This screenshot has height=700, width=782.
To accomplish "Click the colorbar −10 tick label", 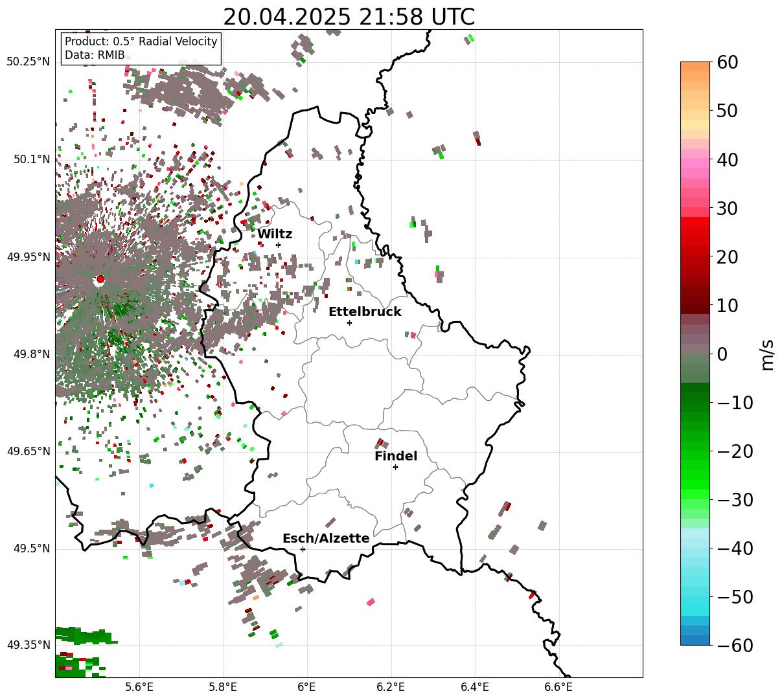I will click(735, 402).
